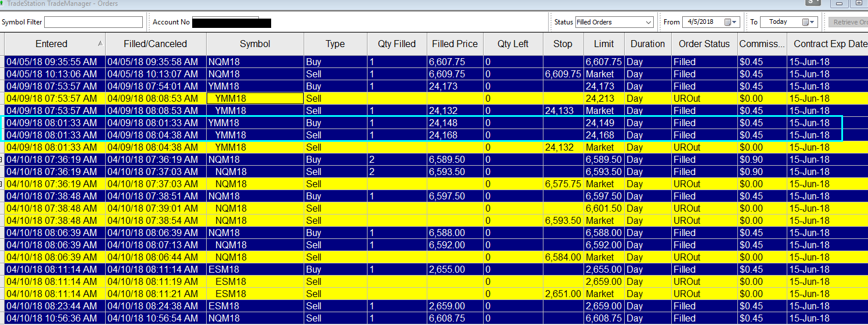Image resolution: width=868 pixels, height=325 pixels.
Task: Select entered time 04/05/18 09:35:55 AM
Action: pos(55,62)
